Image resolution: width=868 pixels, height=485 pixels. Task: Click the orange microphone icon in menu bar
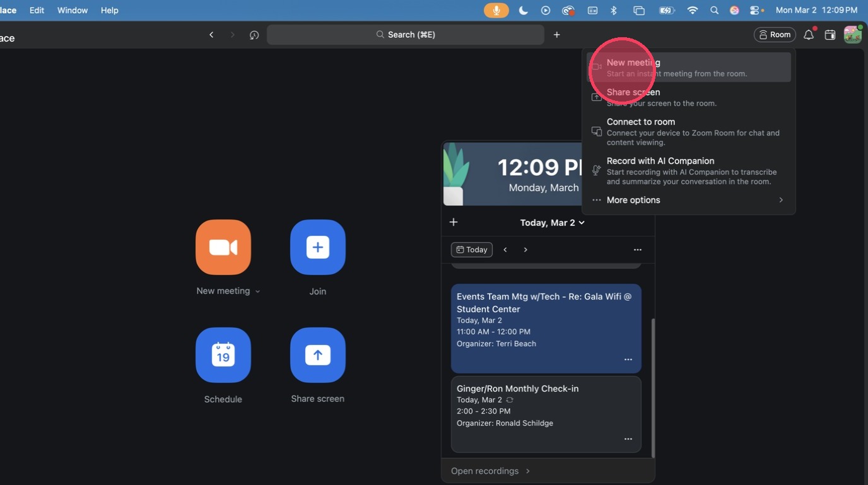(x=496, y=10)
